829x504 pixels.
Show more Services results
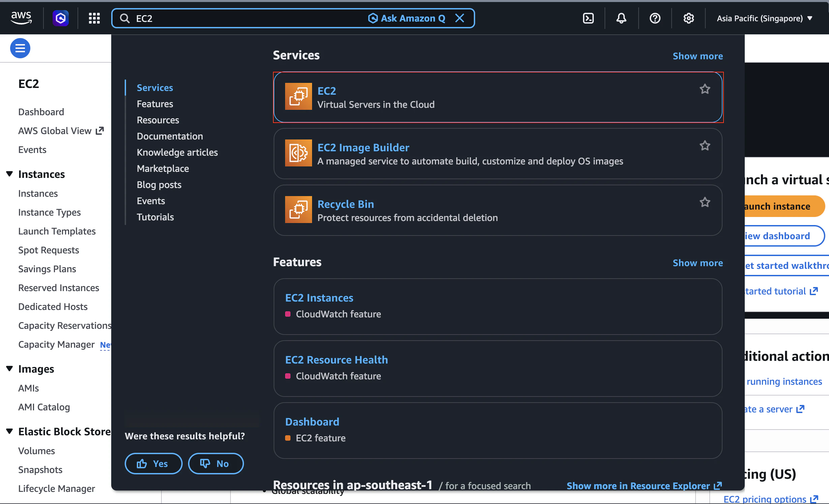click(698, 56)
